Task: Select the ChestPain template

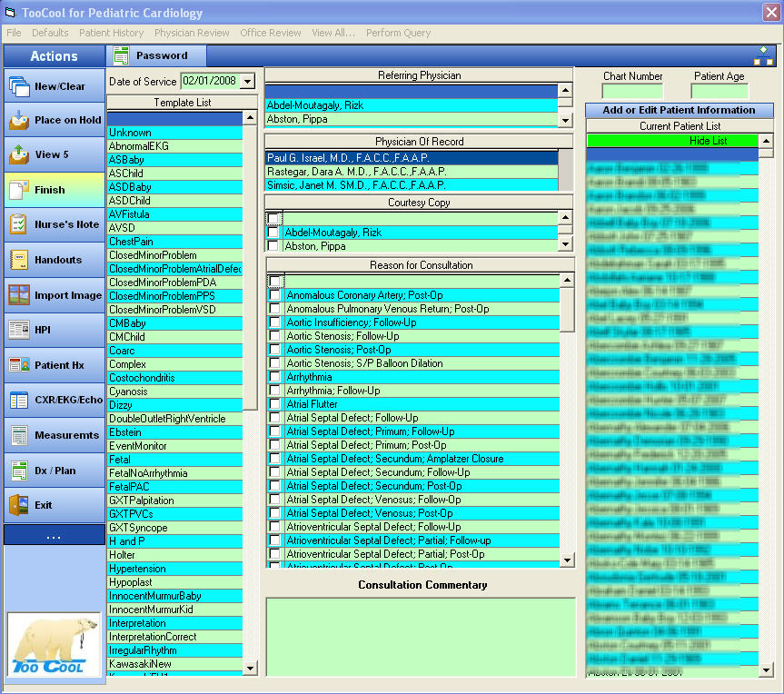Action: [x=175, y=242]
